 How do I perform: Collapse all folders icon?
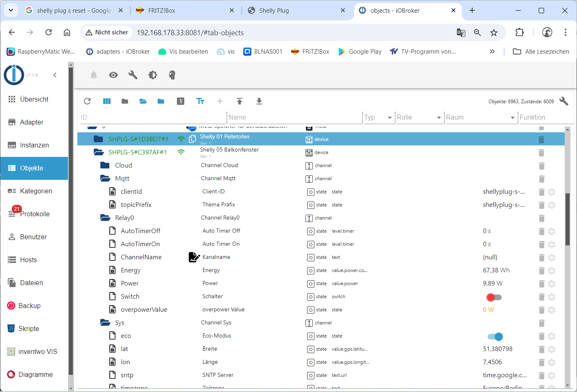(125, 101)
